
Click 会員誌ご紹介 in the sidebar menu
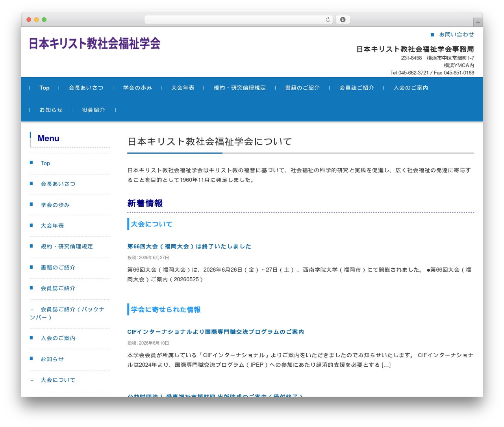[58, 288]
